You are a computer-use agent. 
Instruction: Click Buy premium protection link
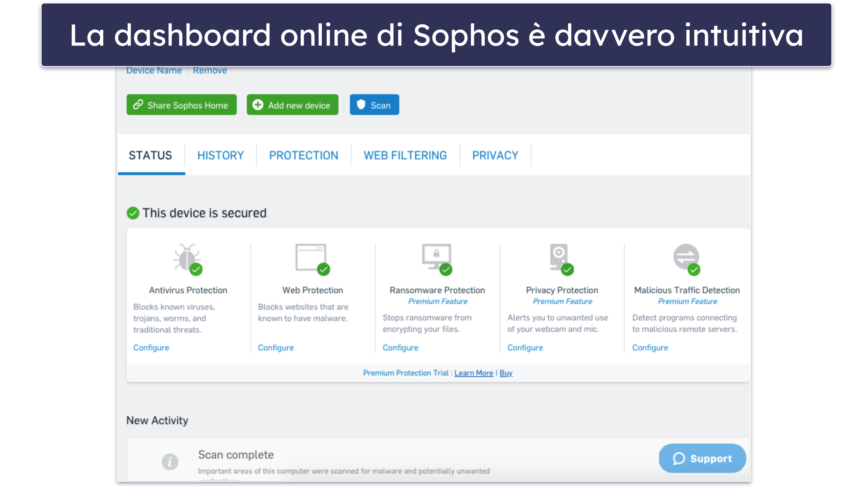point(505,373)
